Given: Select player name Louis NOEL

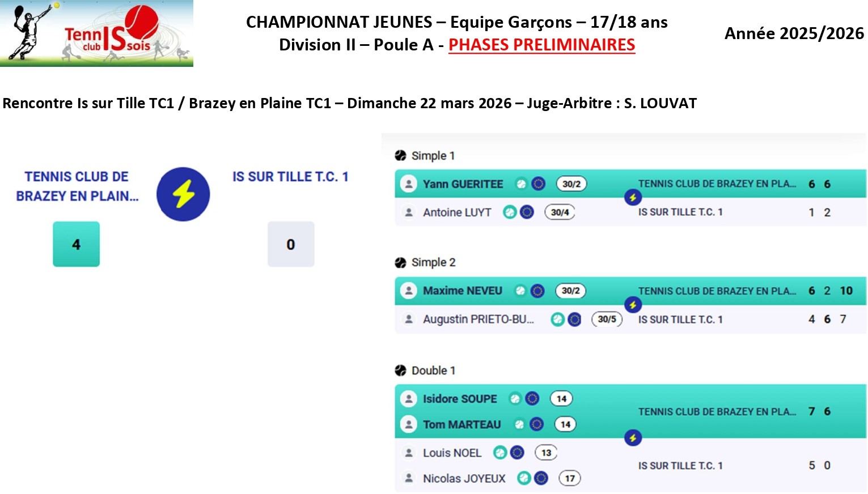Looking at the screenshot, I should coord(452,453).
